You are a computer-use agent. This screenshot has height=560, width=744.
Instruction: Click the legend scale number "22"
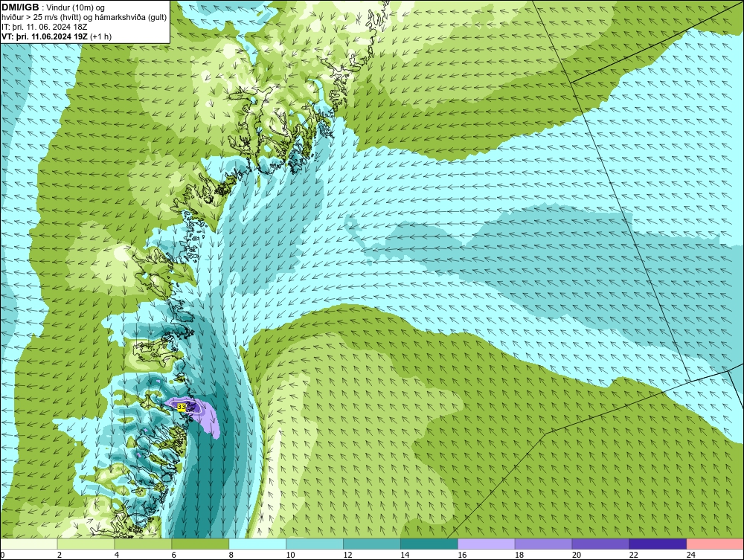pyautogui.click(x=633, y=556)
